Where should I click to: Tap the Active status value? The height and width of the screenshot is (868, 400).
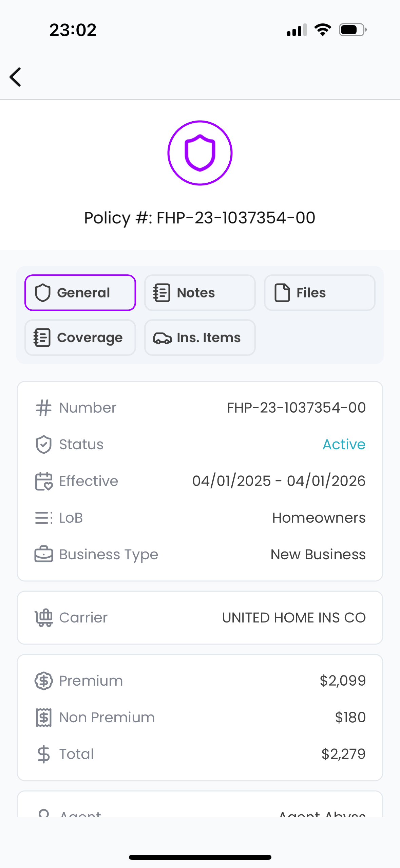344,445
